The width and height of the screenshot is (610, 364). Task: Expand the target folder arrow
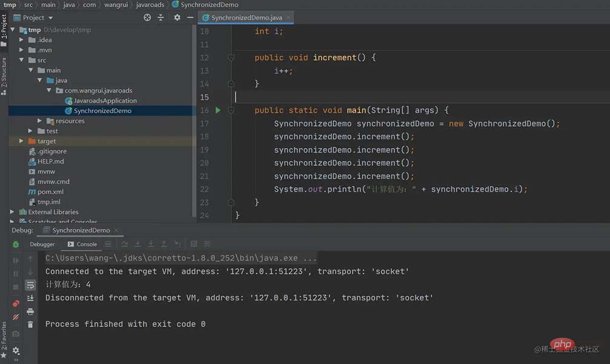point(21,141)
